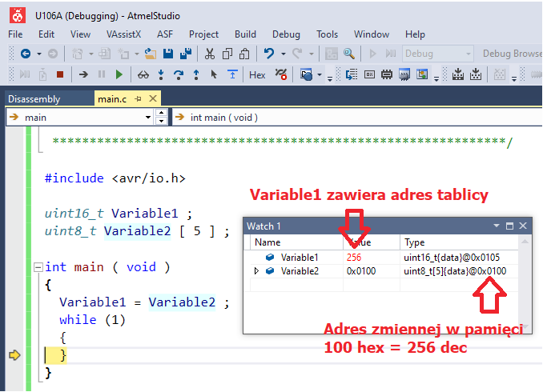
Task: Click the Step Into arrow icon
Action: coord(161,74)
